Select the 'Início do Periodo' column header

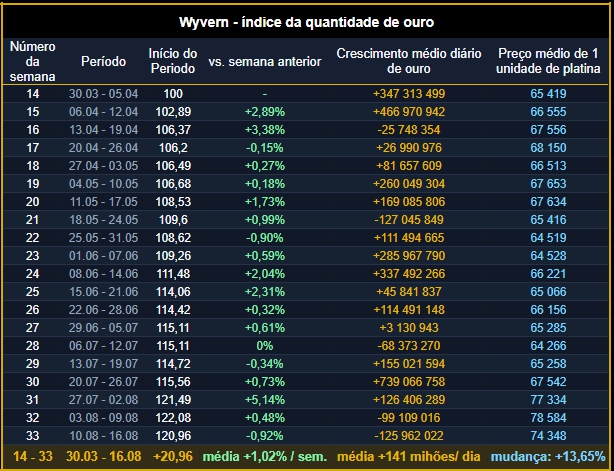click(x=173, y=61)
